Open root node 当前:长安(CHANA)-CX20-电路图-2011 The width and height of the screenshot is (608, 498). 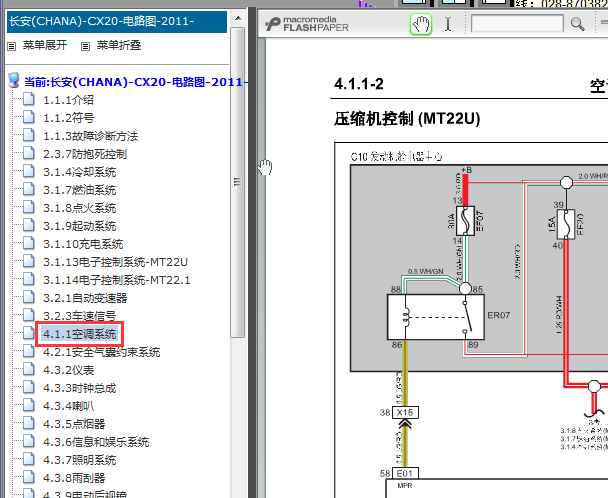136,82
